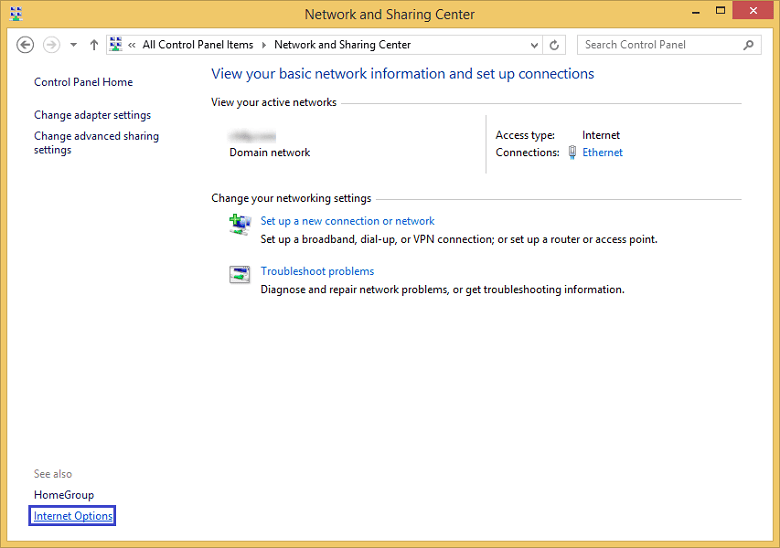Click the forward navigation arrow
The height and width of the screenshot is (548, 780).
click(51, 45)
